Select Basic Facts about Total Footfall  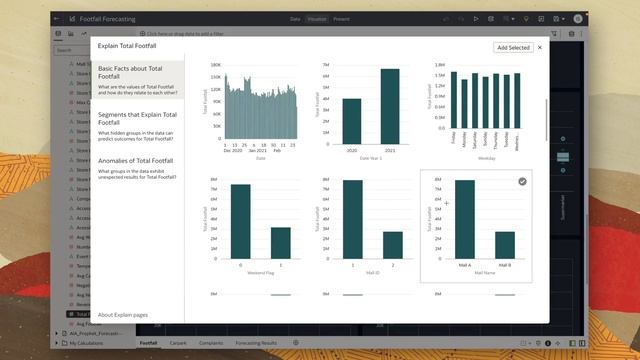click(x=138, y=80)
